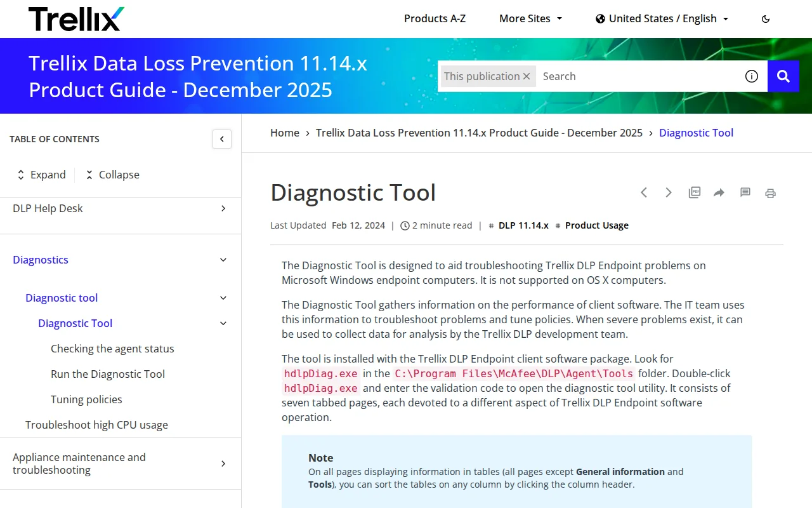The height and width of the screenshot is (508, 812).
Task: Go to next topic arrow
Action: point(669,192)
